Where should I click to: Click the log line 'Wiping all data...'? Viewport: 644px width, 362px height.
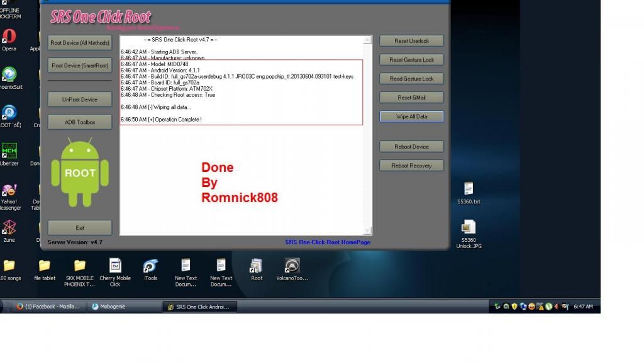click(x=156, y=108)
